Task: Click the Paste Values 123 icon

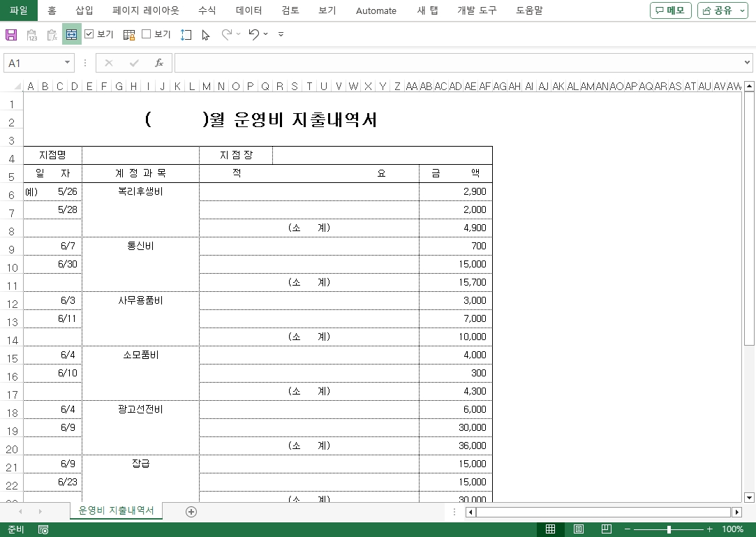Action: click(32, 35)
